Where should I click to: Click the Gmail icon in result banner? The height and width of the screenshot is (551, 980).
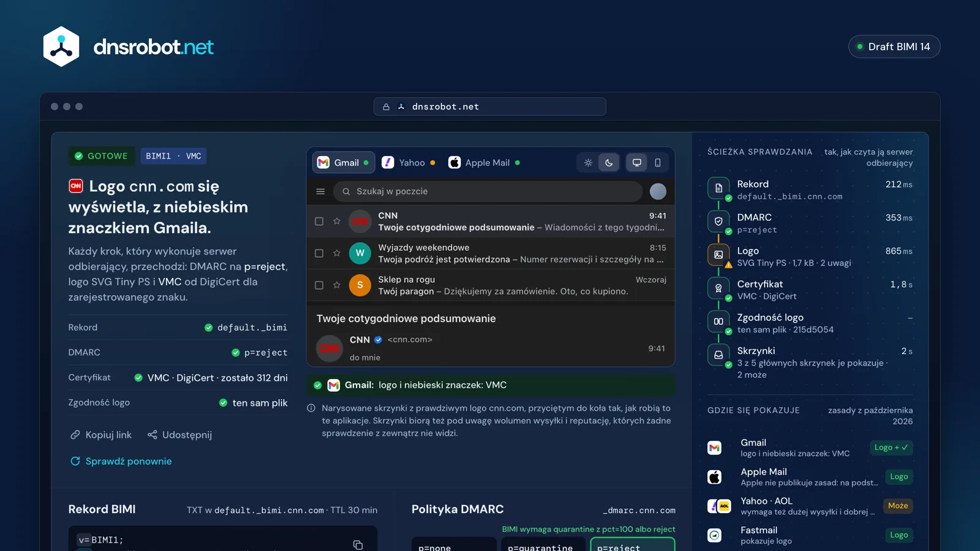333,385
